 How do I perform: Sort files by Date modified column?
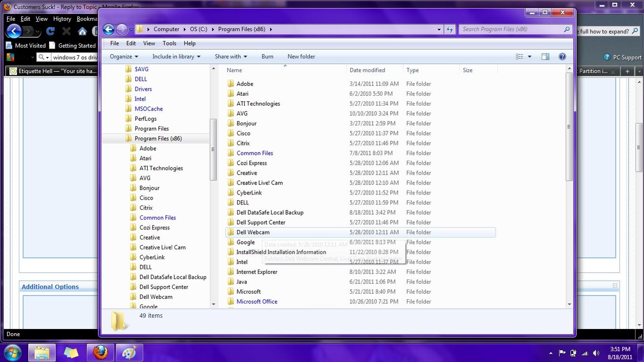pyautogui.click(x=367, y=70)
